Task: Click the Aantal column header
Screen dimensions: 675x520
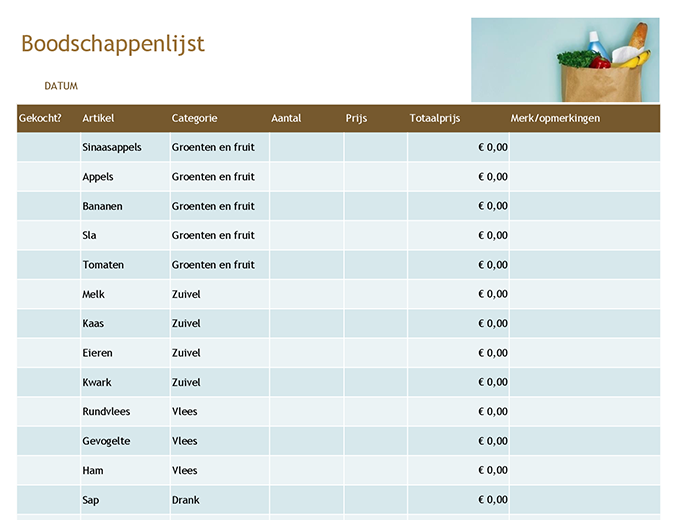Action: (286, 118)
